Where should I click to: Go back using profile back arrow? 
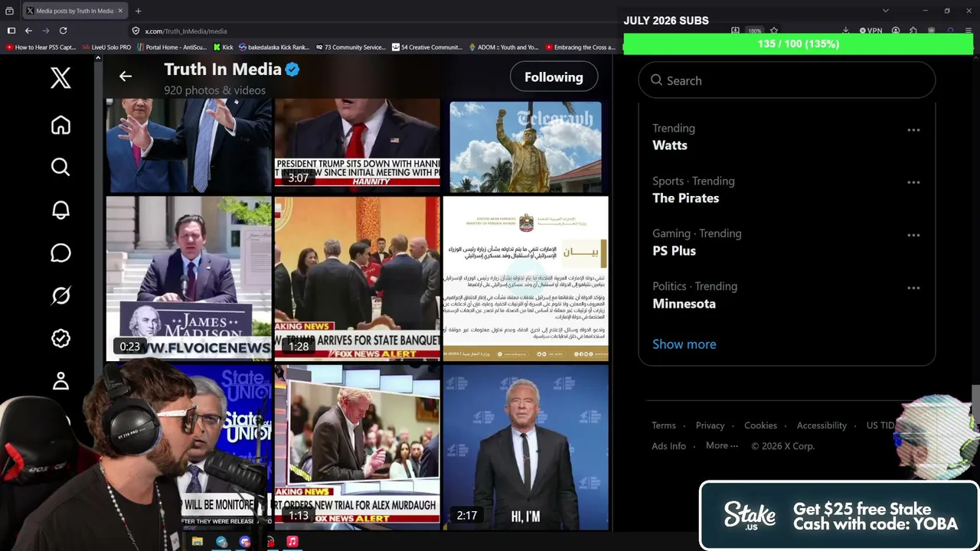pos(126,77)
